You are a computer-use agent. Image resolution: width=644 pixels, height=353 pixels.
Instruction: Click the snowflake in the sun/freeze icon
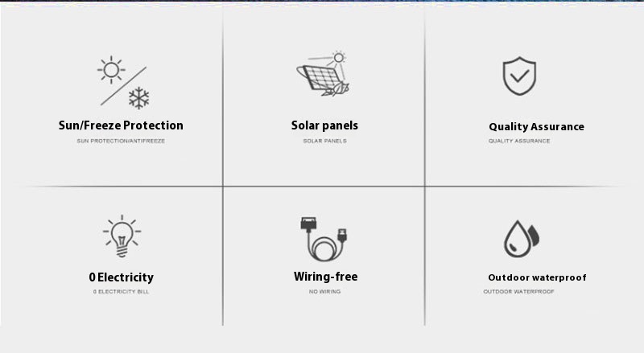tap(138, 98)
